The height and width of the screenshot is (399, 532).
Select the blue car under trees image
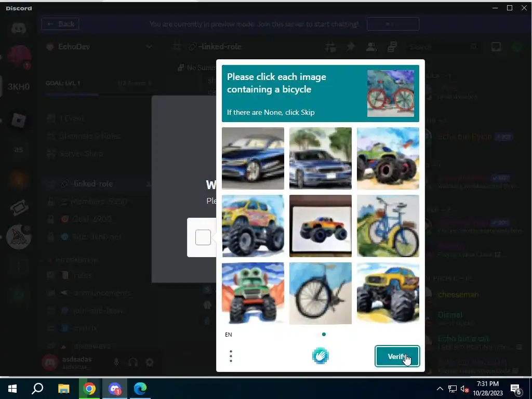click(x=320, y=158)
